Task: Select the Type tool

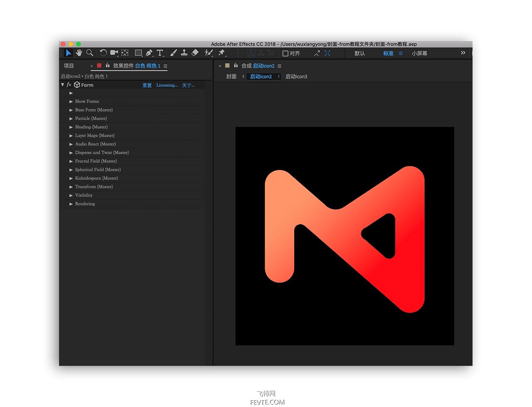Action: point(160,53)
